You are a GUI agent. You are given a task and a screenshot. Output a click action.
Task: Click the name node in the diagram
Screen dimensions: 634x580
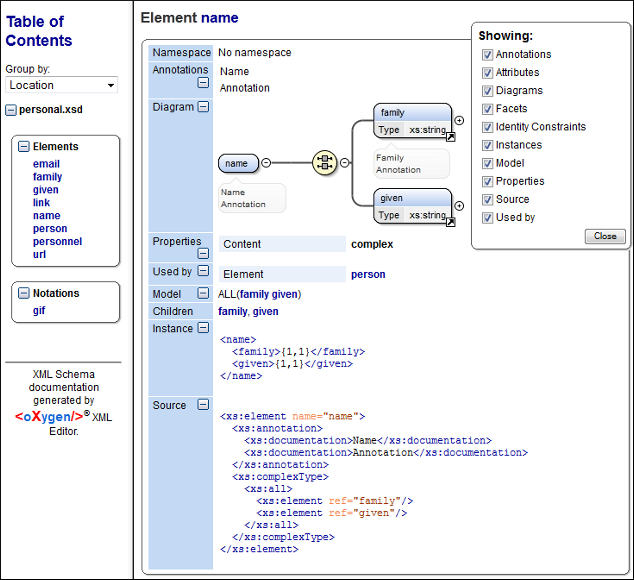[237, 163]
